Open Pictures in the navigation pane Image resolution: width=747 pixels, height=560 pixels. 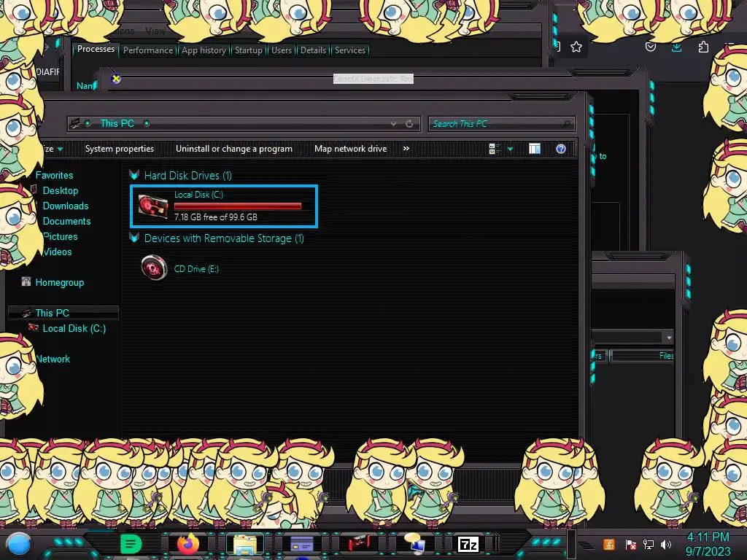tap(60, 236)
